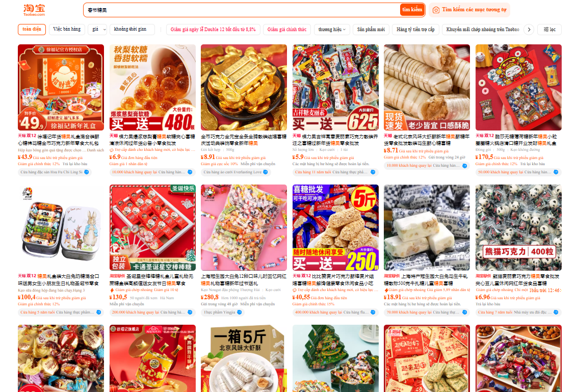Click blue badge on Everlasting Love store tag
This screenshot has width=577, height=392.
266,172
